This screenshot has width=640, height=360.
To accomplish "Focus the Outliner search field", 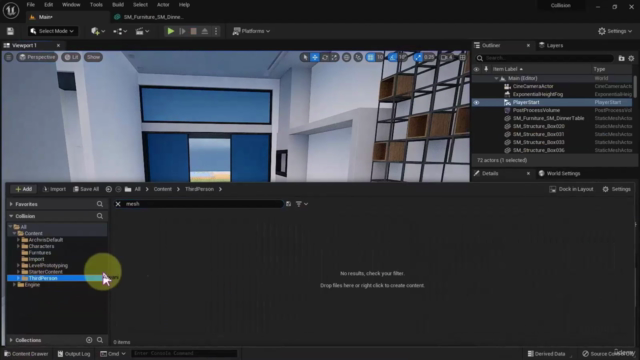I will tap(545, 58).
